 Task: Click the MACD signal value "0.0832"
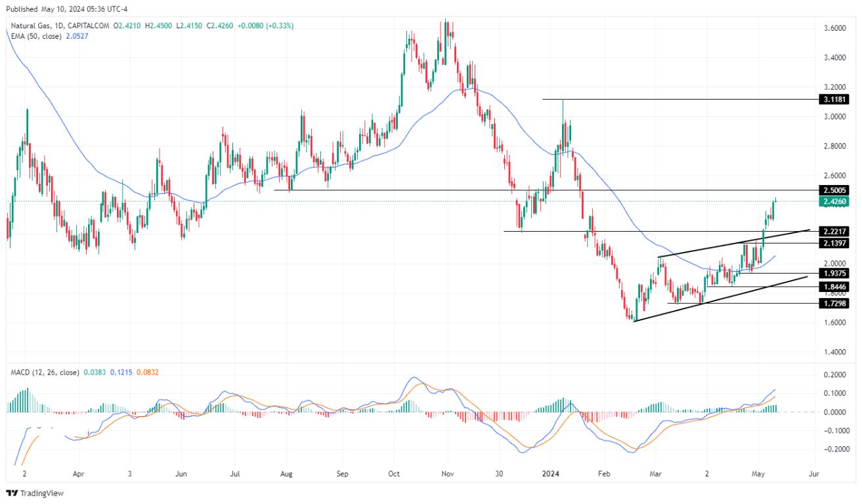click(148, 372)
